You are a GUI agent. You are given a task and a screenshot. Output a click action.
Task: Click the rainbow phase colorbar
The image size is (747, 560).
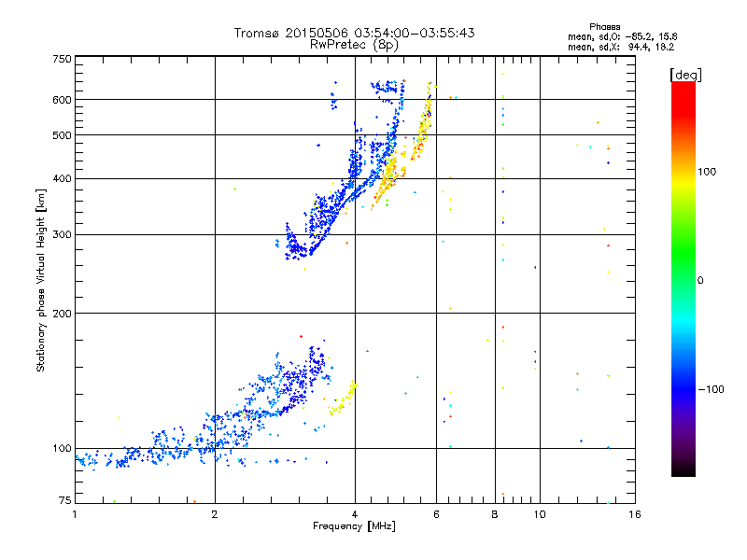(x=684, y=278)
